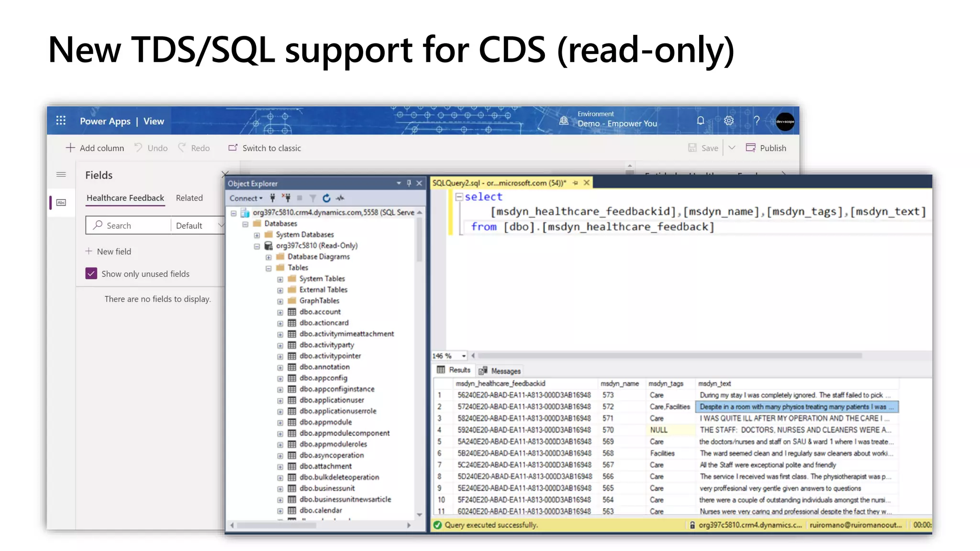Screen dimensions: 980x551
Task: Collapse the server node in Object Explorer
Action: pos(234,213)
